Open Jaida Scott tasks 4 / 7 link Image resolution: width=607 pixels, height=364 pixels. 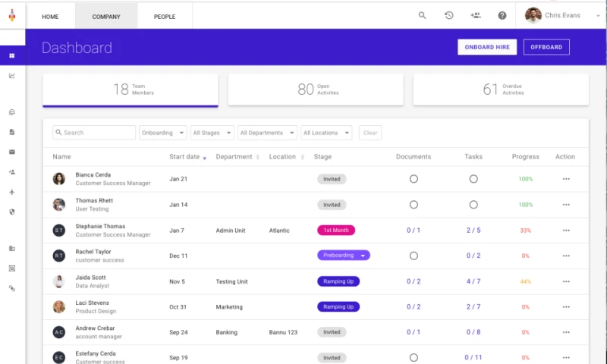pyautogui.click(x=473, y=281)
